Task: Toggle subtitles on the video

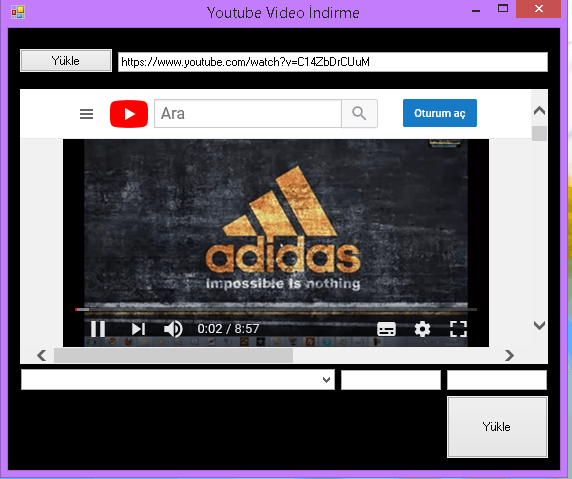Action: point(386,329)
